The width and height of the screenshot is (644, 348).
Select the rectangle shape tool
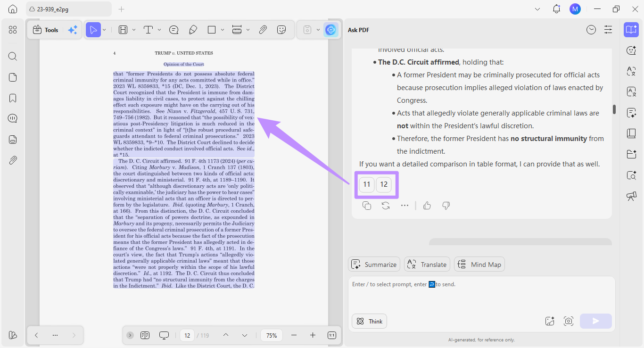tap(212, 30)
